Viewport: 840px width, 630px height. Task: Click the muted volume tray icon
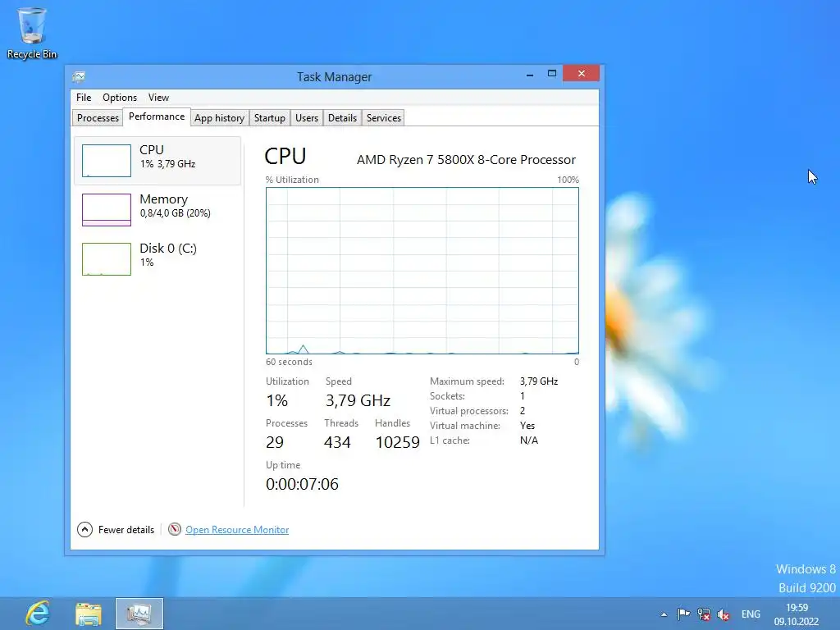point(724,614)
